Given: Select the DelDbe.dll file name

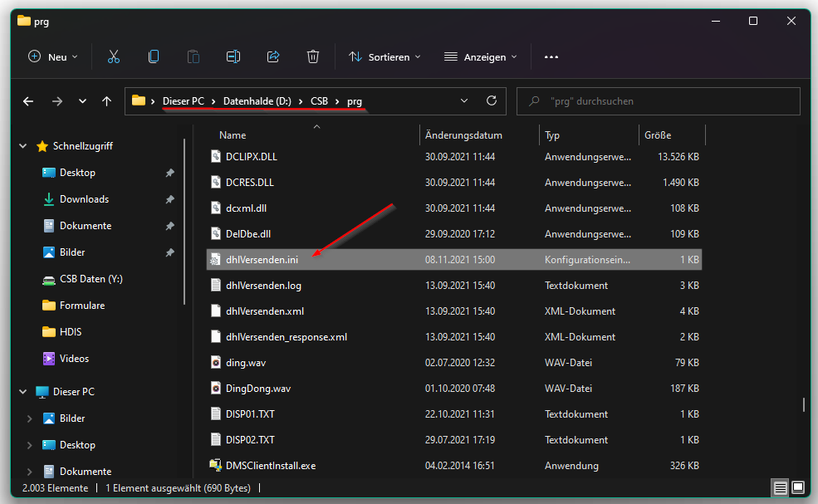Looking at the screenshot, I should 248,234.
